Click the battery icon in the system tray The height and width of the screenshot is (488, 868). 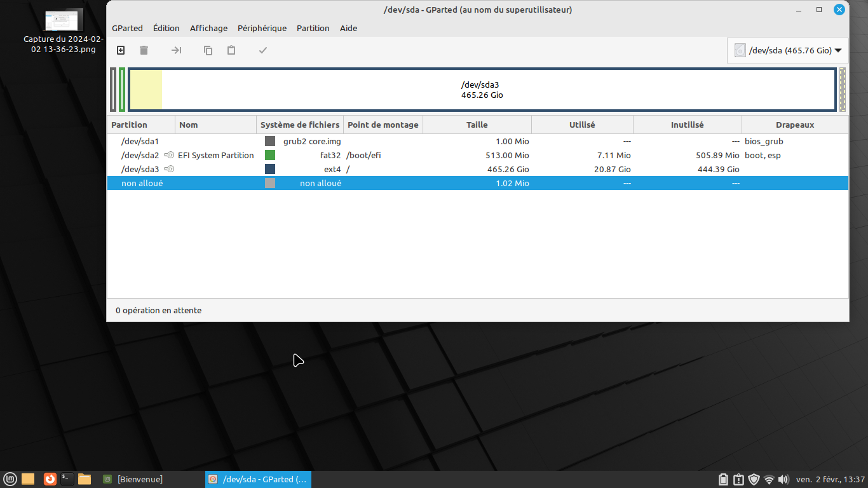(723, 479)
